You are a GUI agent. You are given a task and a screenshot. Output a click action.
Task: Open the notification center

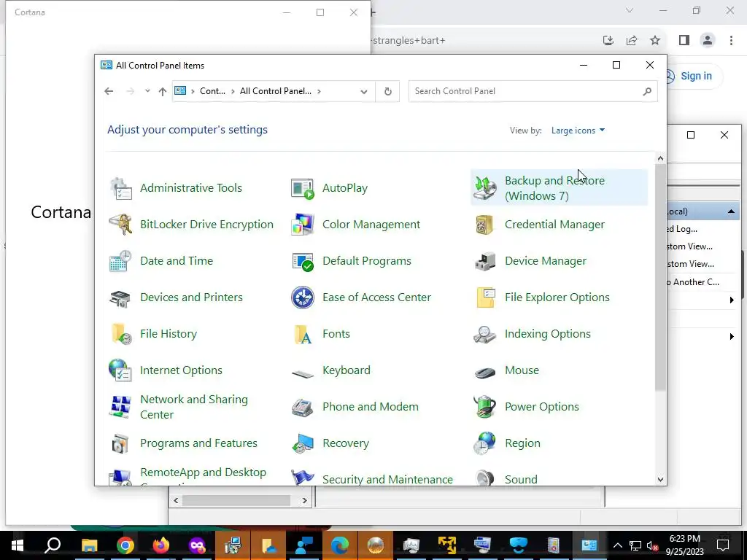pyautogui.click(x=723, y=545)
